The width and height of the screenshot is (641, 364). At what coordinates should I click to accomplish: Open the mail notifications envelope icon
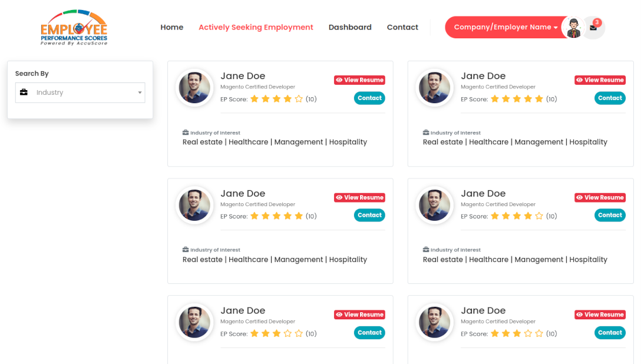[x=593, y=28]
